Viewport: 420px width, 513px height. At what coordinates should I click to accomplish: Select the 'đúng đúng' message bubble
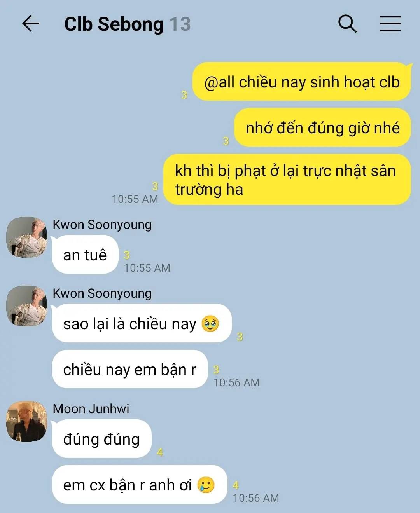tap(101, 439)
